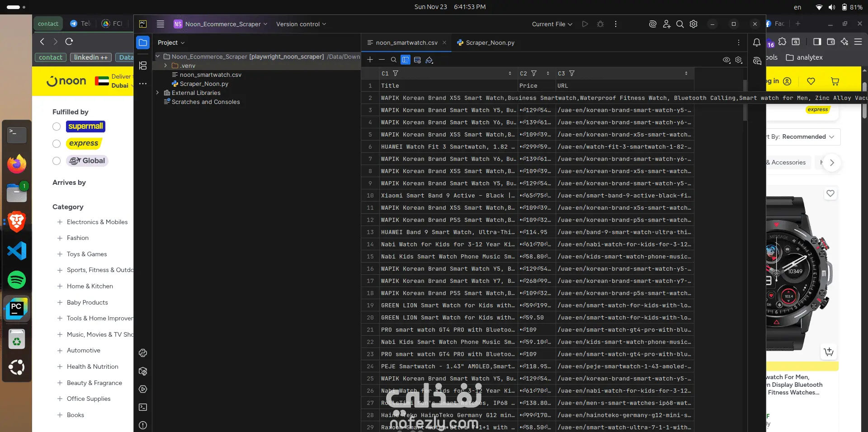This screenshot has height=432, width=868.
Task: Start debugging with the bug icon
Action: [x=600, y=24]
